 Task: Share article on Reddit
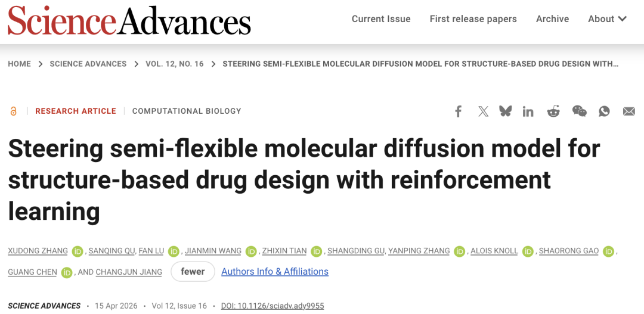click(553, 111)
